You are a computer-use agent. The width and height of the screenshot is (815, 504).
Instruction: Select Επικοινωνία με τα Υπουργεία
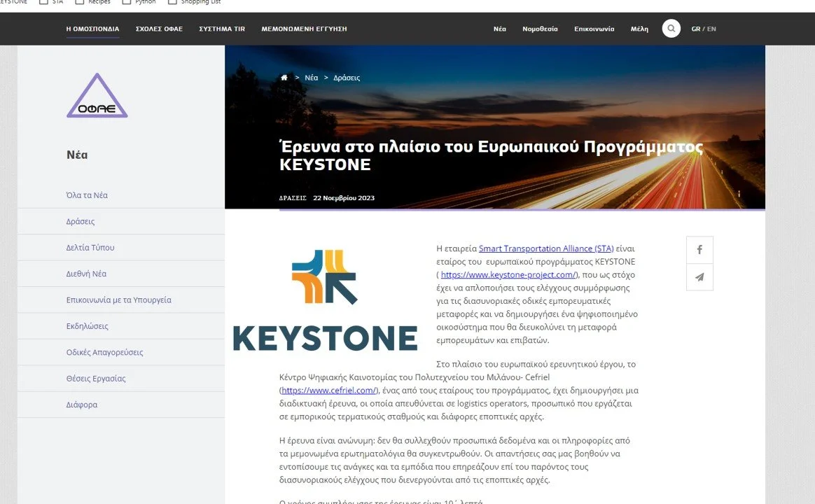pyautogui.click(x=118, y=300)
